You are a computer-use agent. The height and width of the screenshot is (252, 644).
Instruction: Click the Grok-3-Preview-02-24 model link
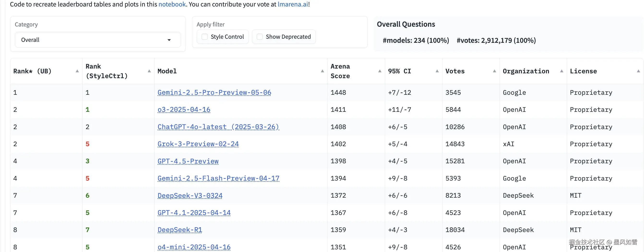[x=198, y=144]
